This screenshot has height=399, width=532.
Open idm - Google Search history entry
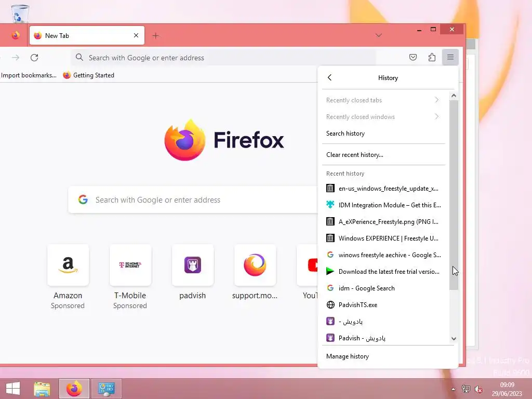pos(383,288)
